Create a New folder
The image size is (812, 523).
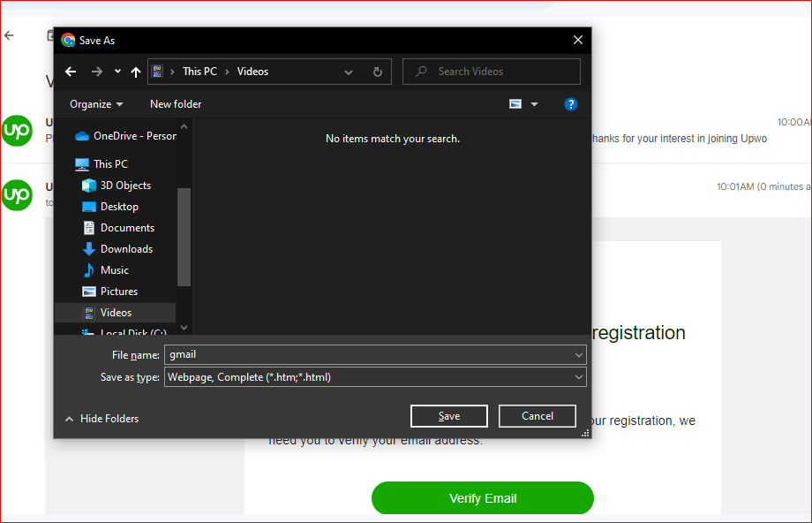[176, 104]
